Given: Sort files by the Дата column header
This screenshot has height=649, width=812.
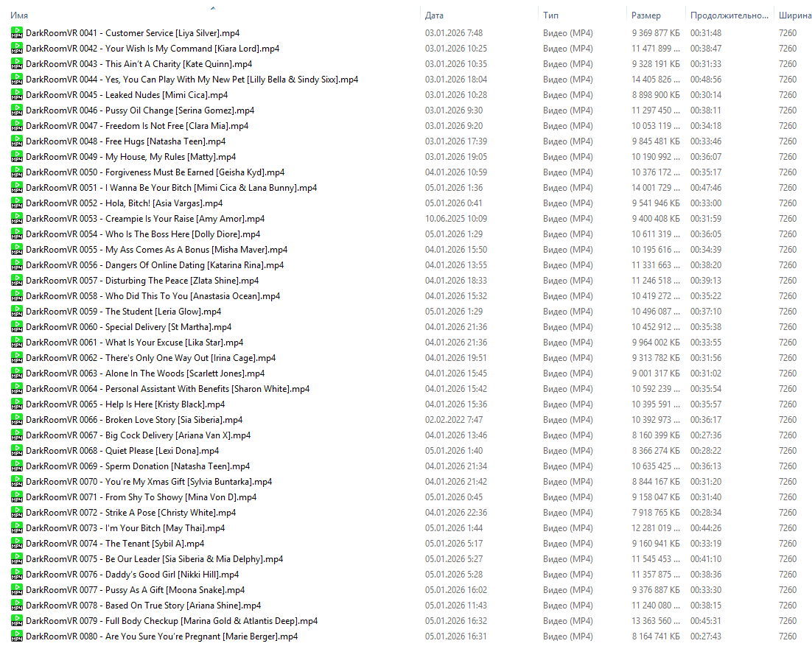Looking at the screenshot, I should [434, 15].
